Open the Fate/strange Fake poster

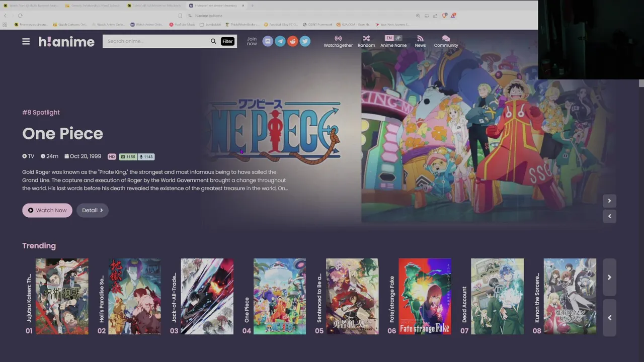pyautogui.click(x=425, y=297)
